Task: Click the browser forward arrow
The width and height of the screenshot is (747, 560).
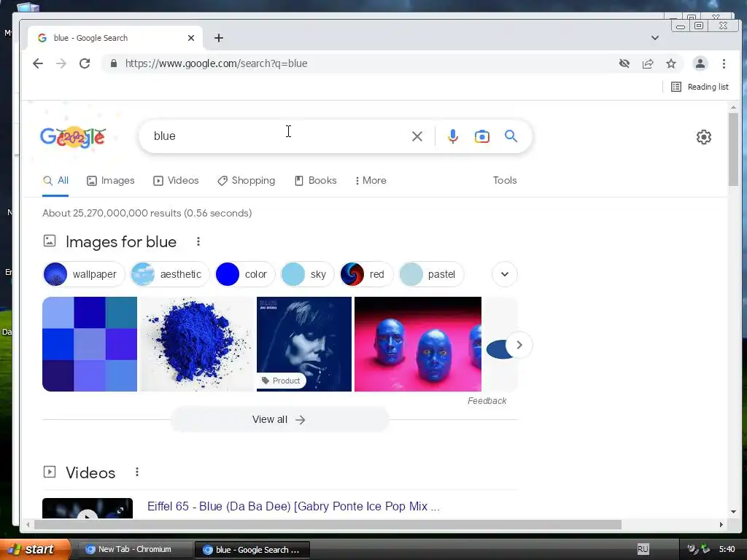Action: tap(61, 63)
